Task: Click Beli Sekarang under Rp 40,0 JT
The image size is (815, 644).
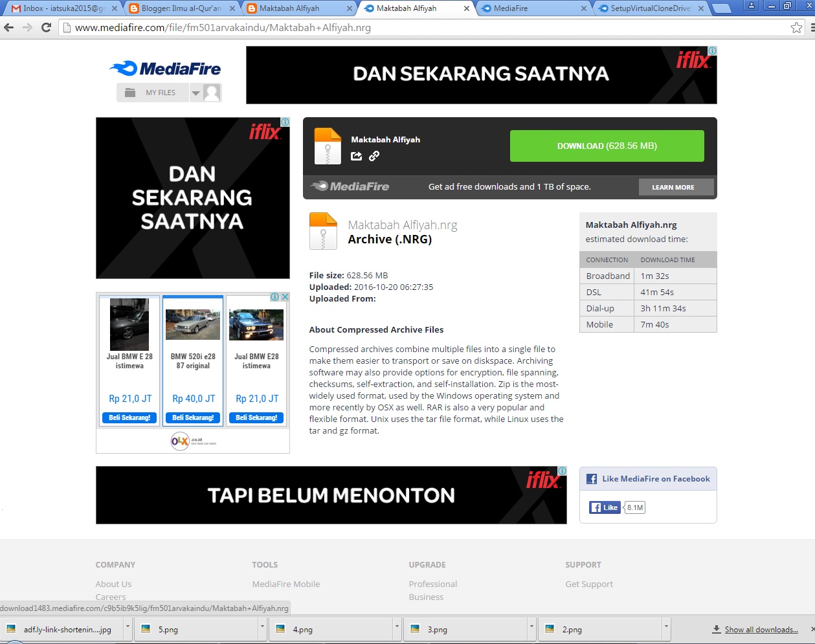Action: pos(193,417)
